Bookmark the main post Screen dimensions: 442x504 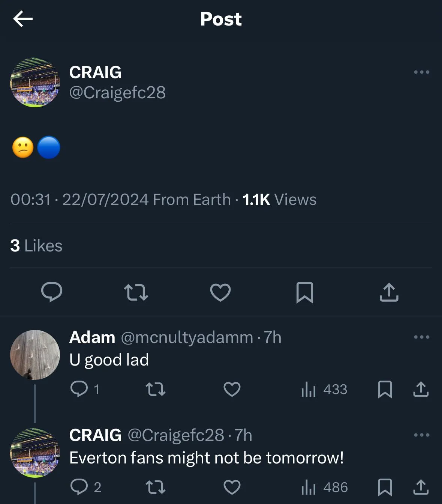point(304,292)
